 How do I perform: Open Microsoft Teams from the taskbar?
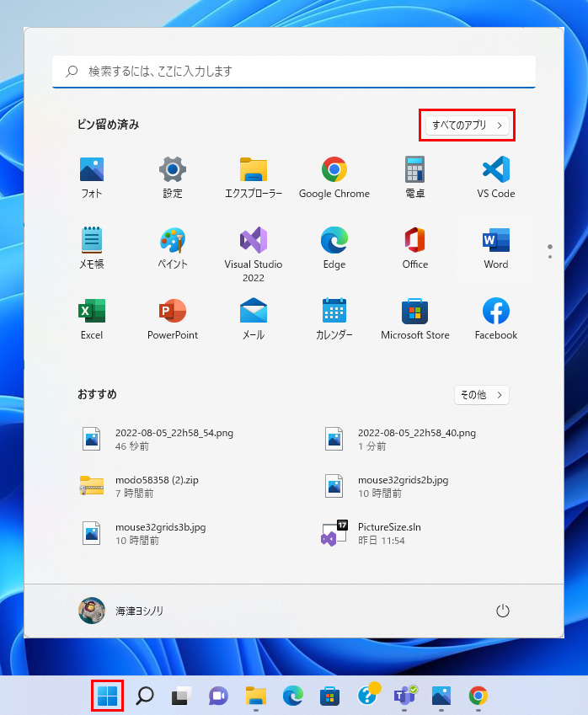coord(404,696)
